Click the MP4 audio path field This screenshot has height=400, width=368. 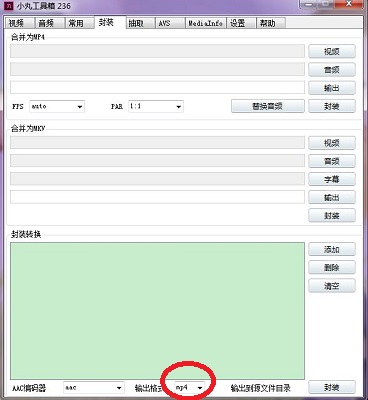pyautogui.click(x=157, y=69)
